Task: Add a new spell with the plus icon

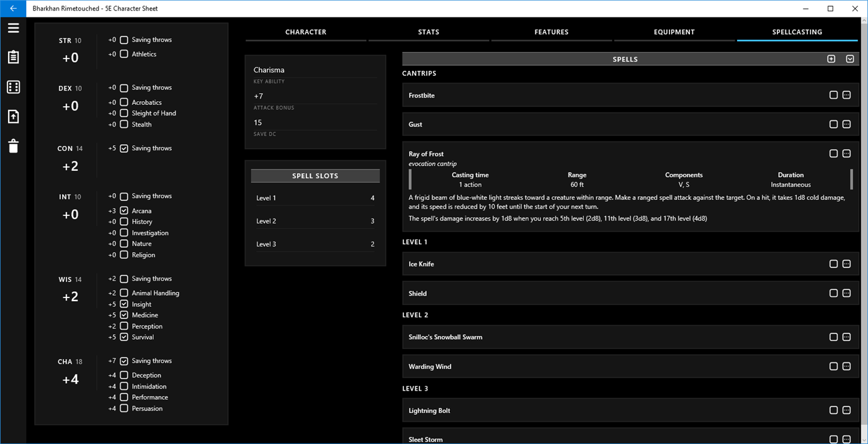Action: tap(831, 58)
